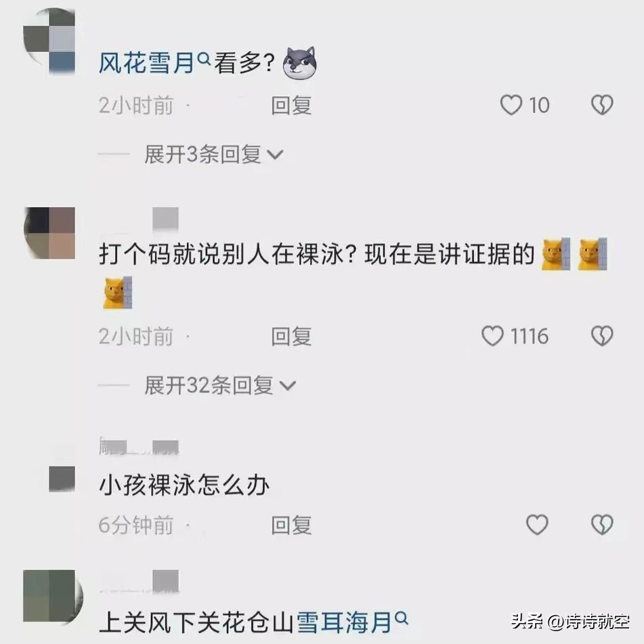
Task: Dislike the 小孩裸泳怎么办 comment
Action: pyautogui.click(x=602, y=525)
